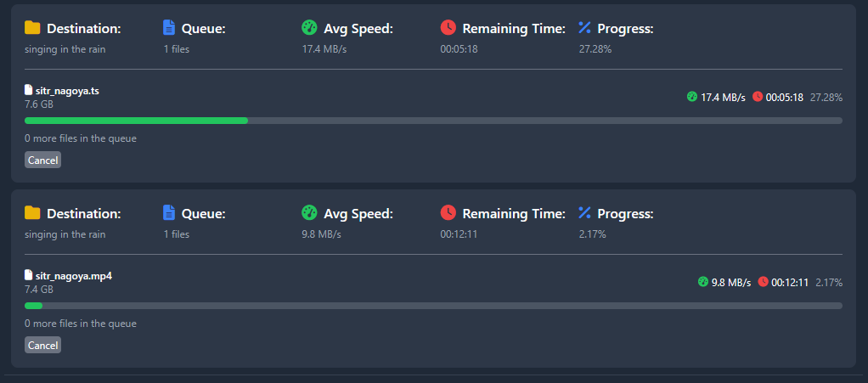Click the file icon beside sitr_nagoya.mp4

click(x=29, y=275)
